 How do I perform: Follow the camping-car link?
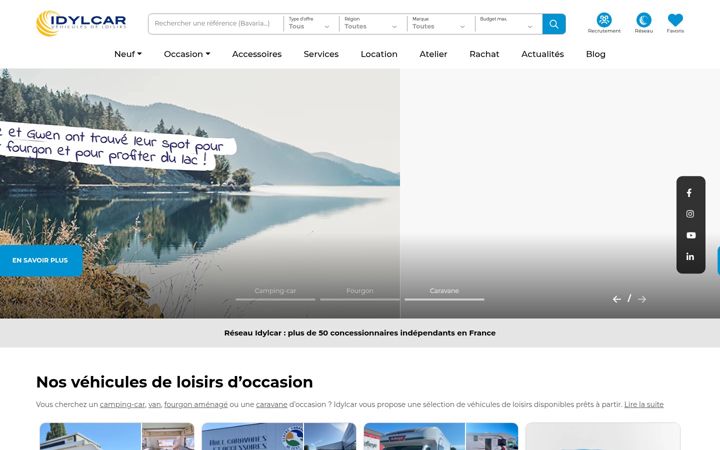coord(122,405)
